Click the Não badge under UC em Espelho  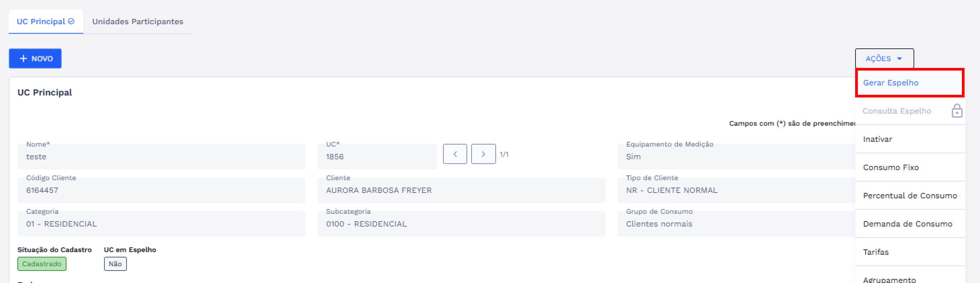pyautogui.click(x=115, y=264)
